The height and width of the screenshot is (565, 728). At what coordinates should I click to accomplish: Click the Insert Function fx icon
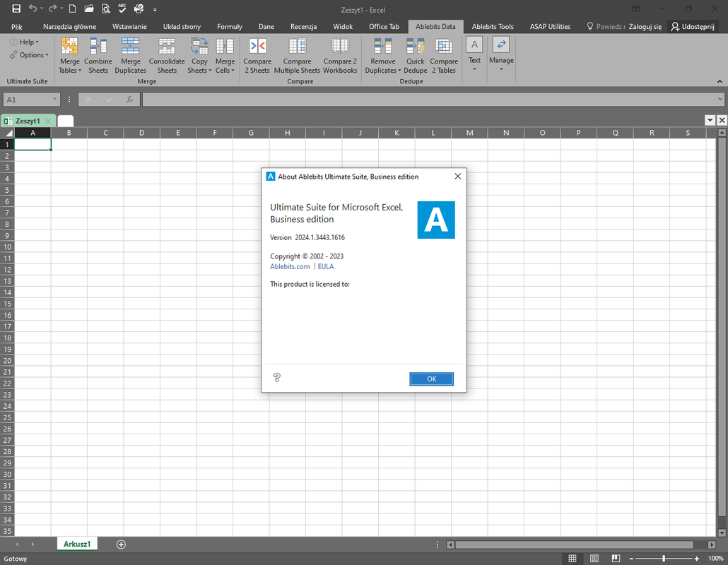129,100
